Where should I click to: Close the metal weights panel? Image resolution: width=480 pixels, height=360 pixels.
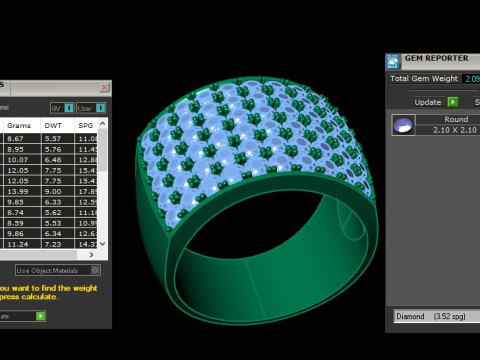pos(104,87)
